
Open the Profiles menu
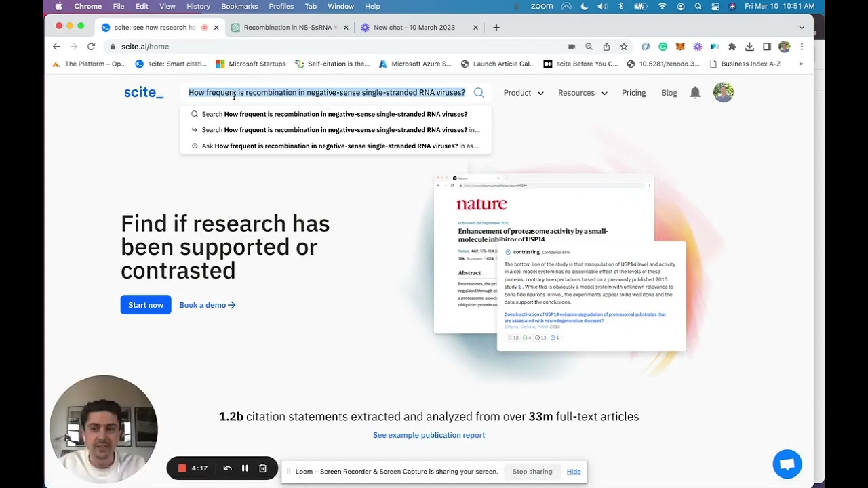click(x=281, y=6)
